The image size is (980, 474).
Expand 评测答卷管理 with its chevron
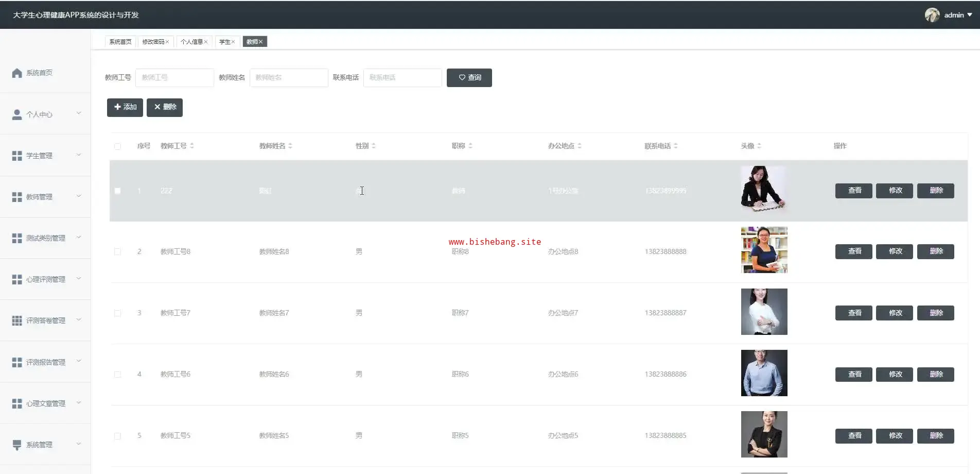79,319
